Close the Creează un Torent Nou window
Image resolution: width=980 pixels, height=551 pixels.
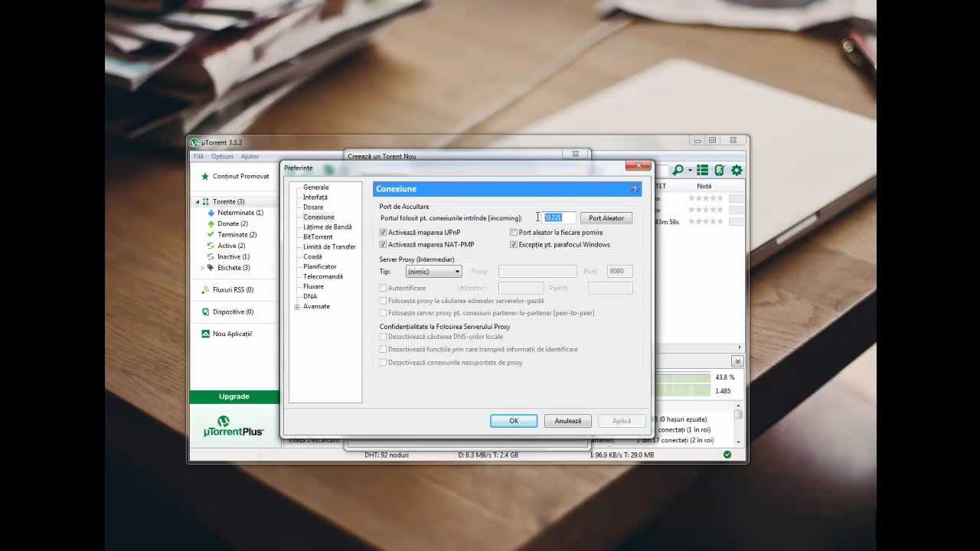click(x=576, y=154)
